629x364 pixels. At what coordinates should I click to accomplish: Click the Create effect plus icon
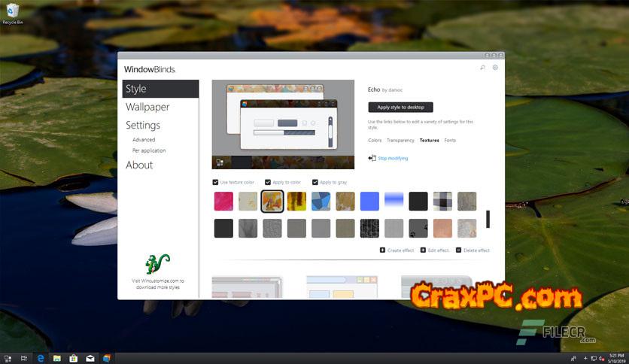tap(383, 250)
